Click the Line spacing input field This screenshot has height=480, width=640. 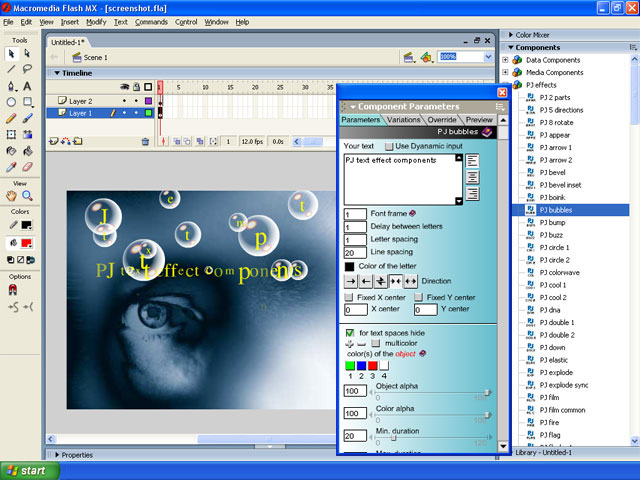(356, 253)
